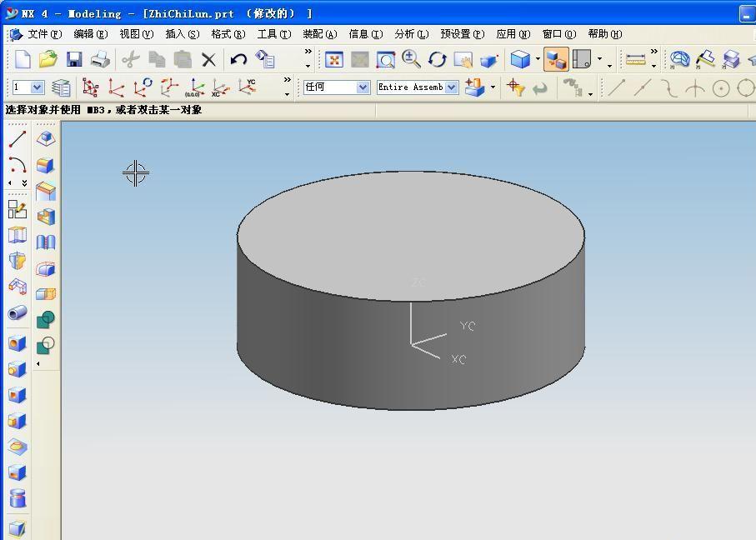Expand the standard toolbar overflow chevron
This screenshot has width=756, height=540.
[308, 52]
